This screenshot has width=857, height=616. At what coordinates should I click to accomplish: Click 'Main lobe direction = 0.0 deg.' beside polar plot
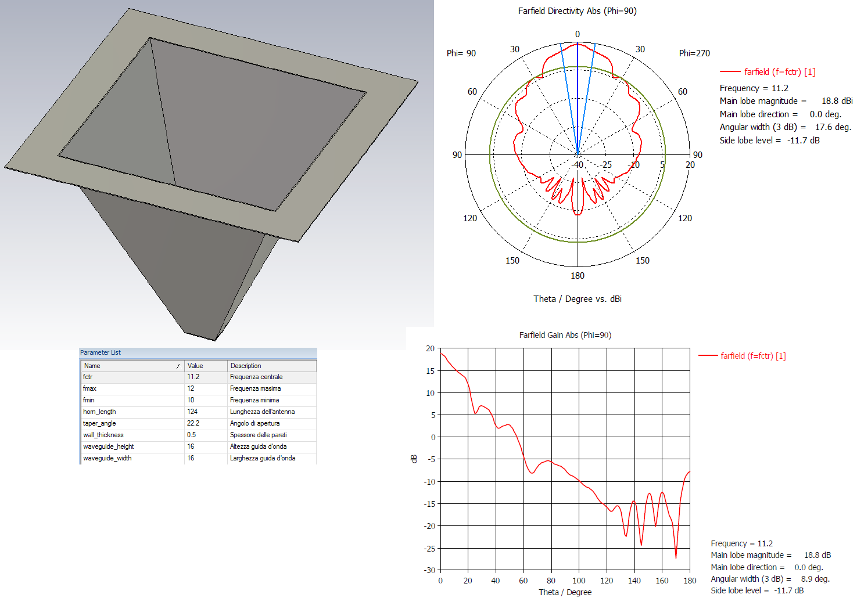[x=780, y=114]
